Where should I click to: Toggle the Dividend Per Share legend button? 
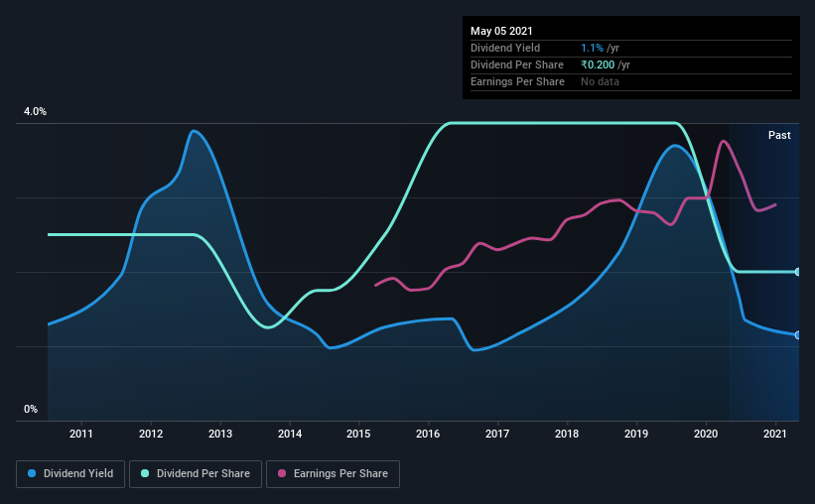(x=196, y=474)
